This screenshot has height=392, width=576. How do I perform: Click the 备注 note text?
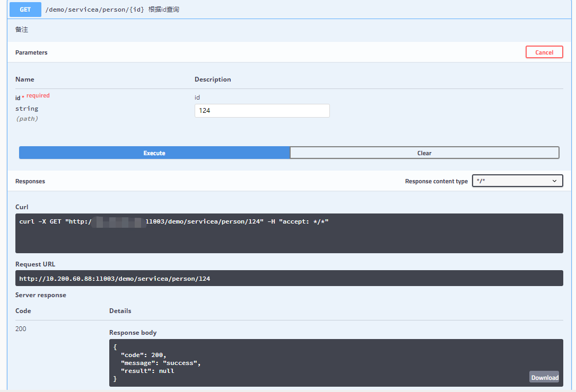click(22, 29)
